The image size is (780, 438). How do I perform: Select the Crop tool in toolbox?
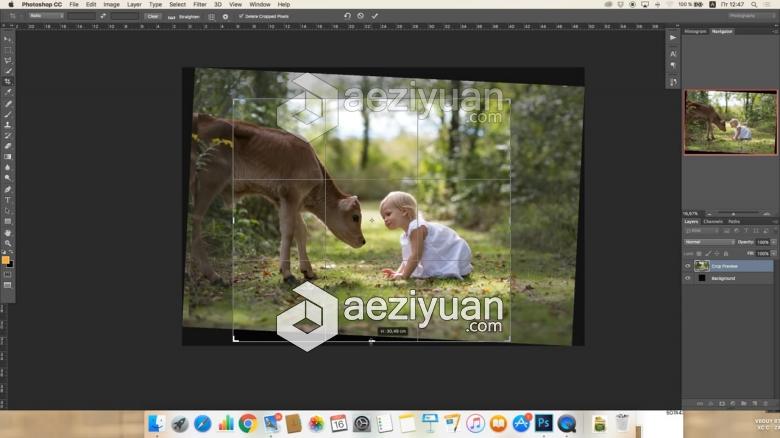point(7,82)
